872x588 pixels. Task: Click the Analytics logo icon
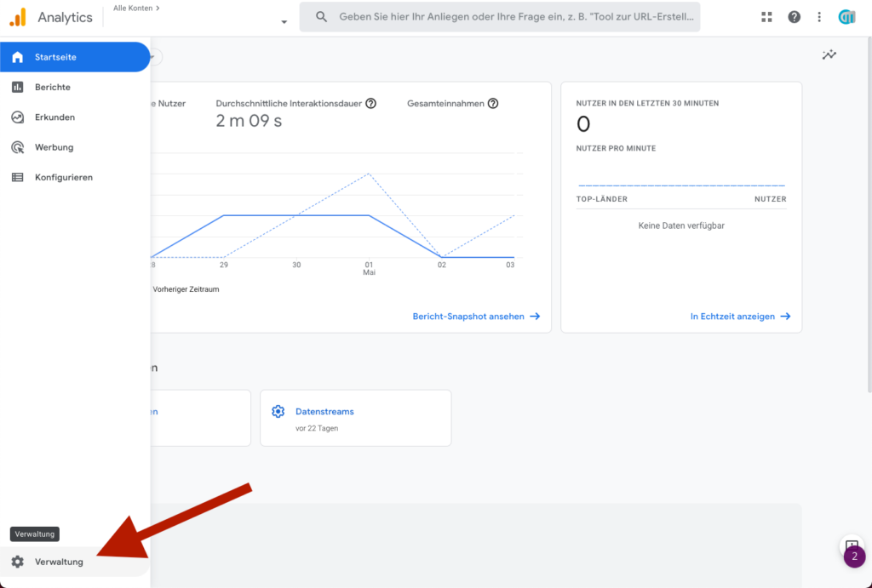pos(18,17)
